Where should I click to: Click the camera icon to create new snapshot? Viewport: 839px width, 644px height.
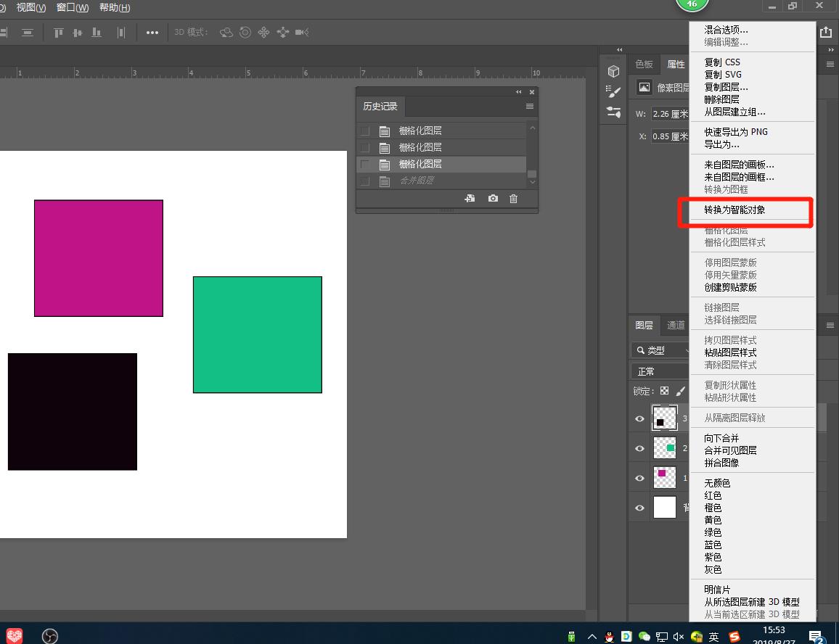(493, 199)
